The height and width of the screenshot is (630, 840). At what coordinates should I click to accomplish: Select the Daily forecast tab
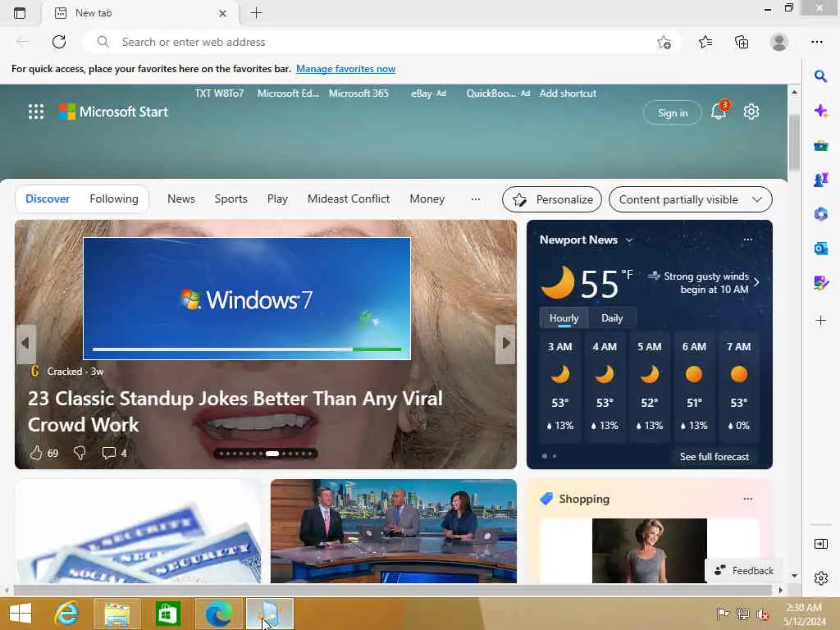tap(612, 318)
